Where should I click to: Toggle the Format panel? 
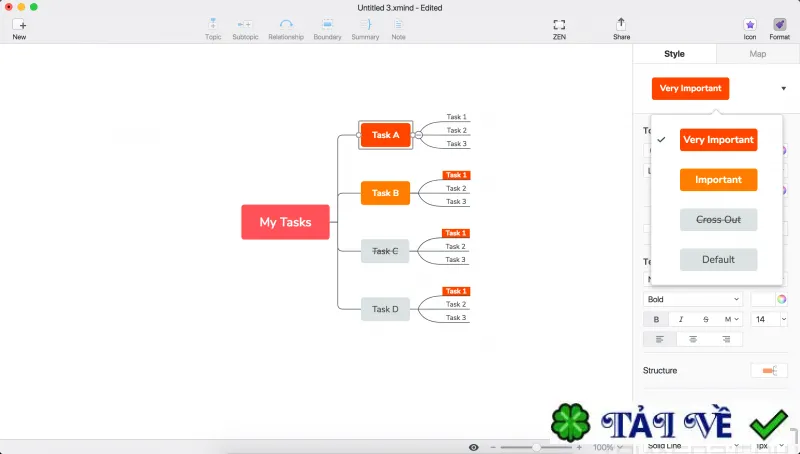click(780, 29)
